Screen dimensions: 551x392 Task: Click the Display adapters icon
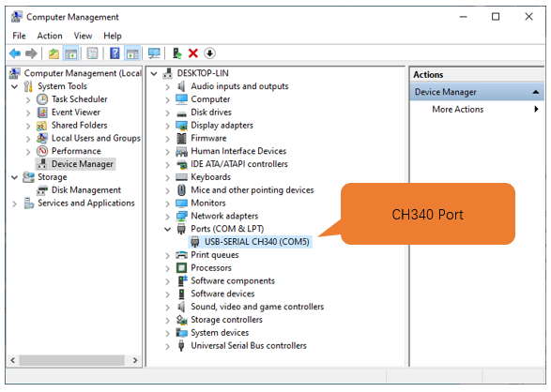(181, 126)
